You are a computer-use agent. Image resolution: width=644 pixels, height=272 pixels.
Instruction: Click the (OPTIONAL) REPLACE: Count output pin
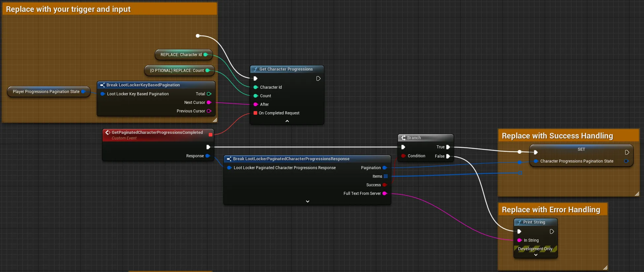pos(208,71)
